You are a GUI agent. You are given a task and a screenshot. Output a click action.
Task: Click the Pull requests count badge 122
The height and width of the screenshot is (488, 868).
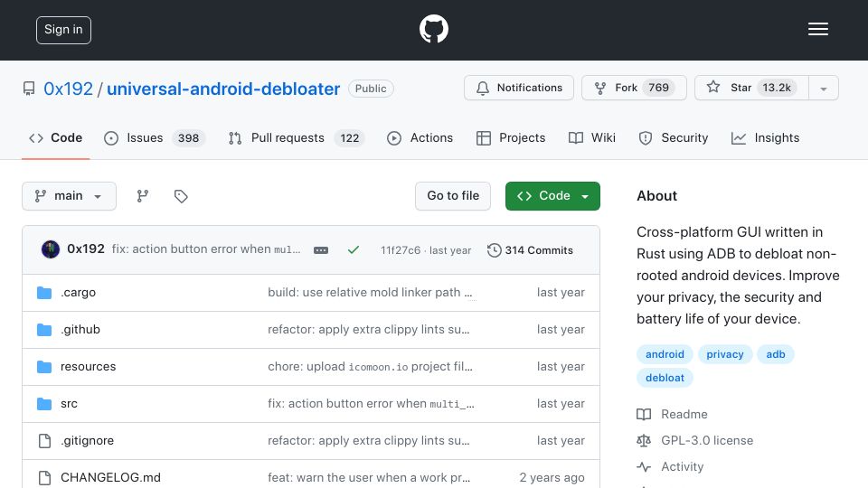pyautogui.click(x=350, y=137)
